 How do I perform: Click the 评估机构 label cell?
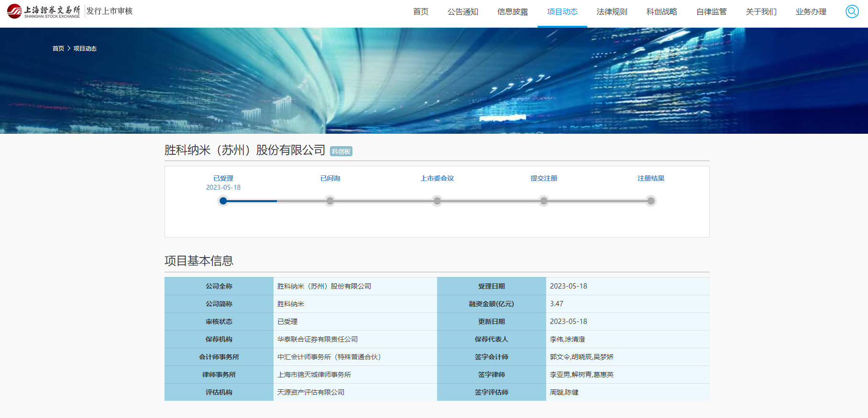(x=219, y=392)
